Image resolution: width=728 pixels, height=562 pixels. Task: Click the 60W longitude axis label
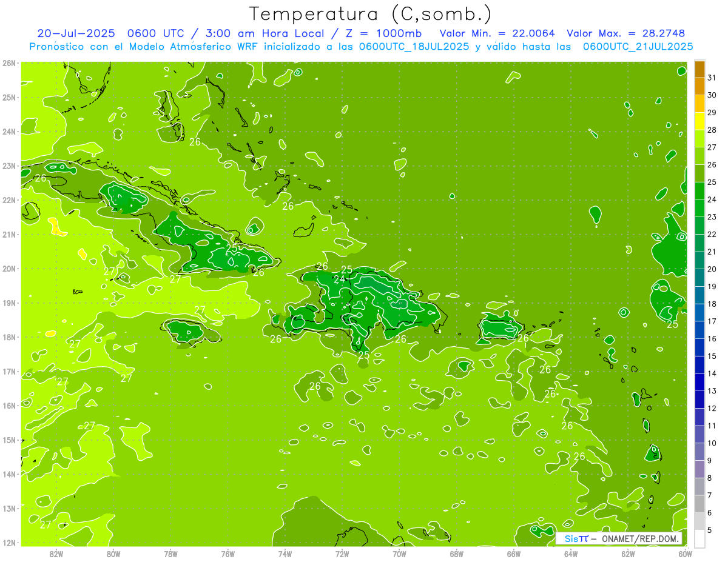click(x=686, y=554)
